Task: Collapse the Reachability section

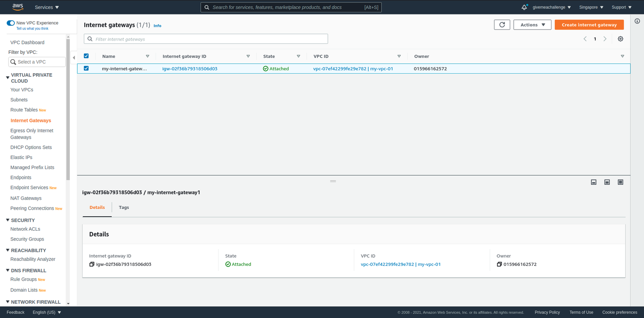Action: (8, 250)
